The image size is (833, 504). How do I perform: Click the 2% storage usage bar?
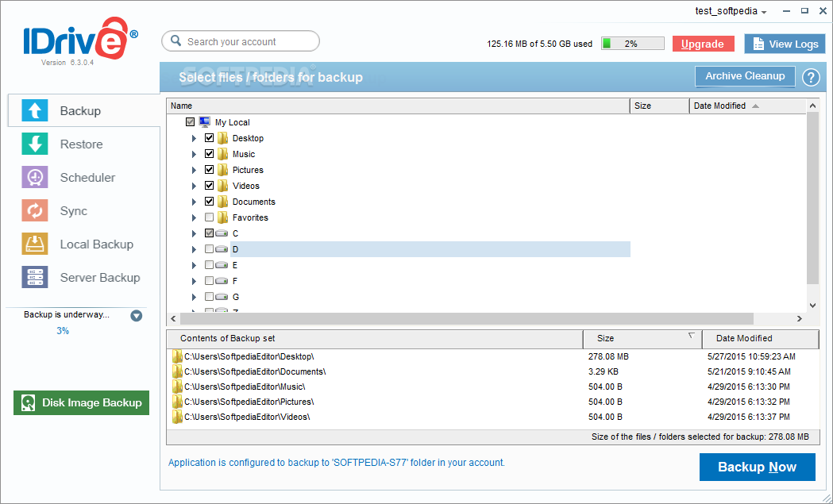(632, 44)
